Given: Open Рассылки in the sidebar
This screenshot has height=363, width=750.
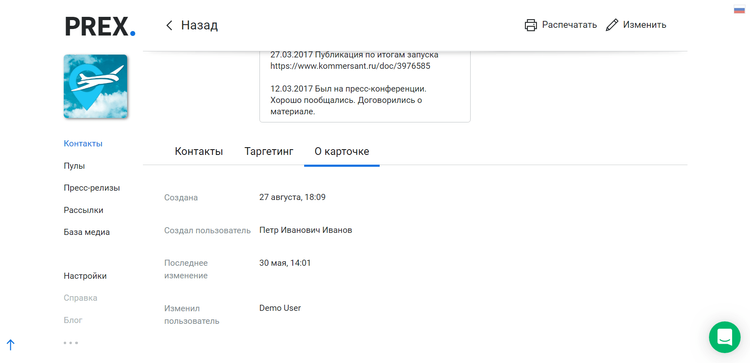Looking at the screenshot, I should pyautogui.click(x=83, y=210).
